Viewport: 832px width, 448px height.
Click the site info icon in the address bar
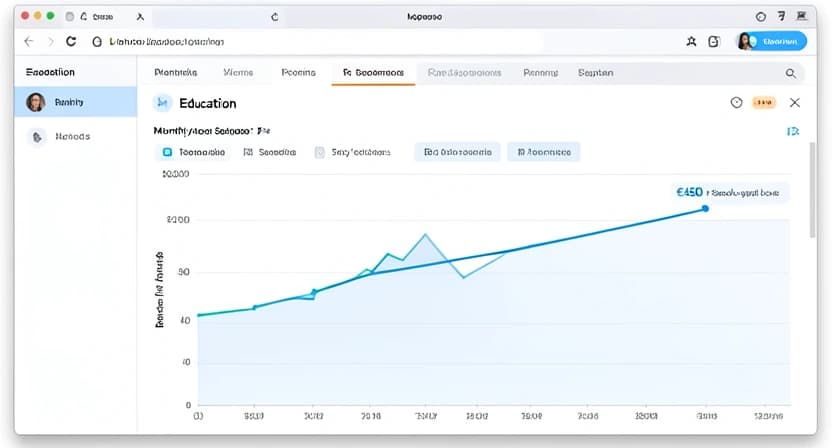(x=97, y=41)
